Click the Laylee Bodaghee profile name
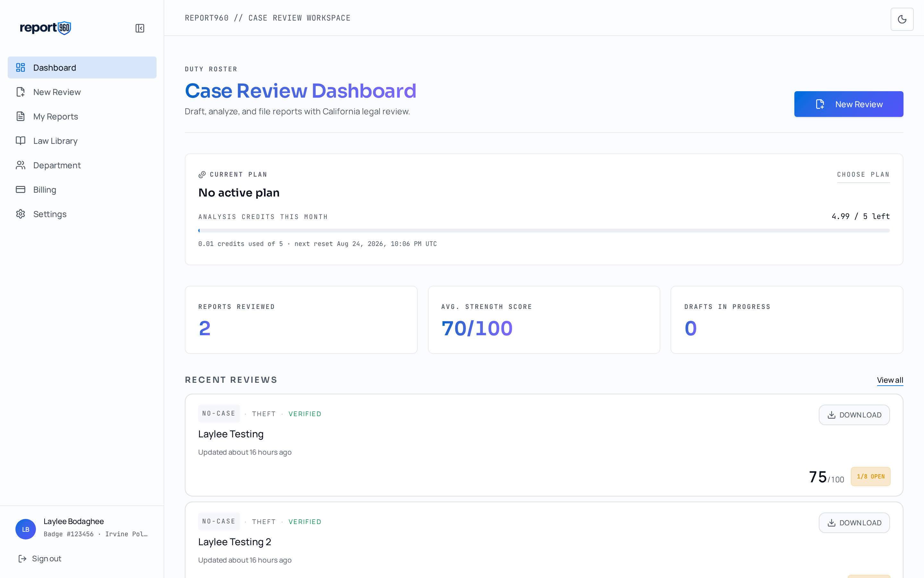 [74, 521]
